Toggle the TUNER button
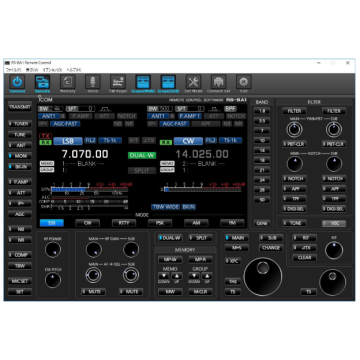 tap(20, 124)
